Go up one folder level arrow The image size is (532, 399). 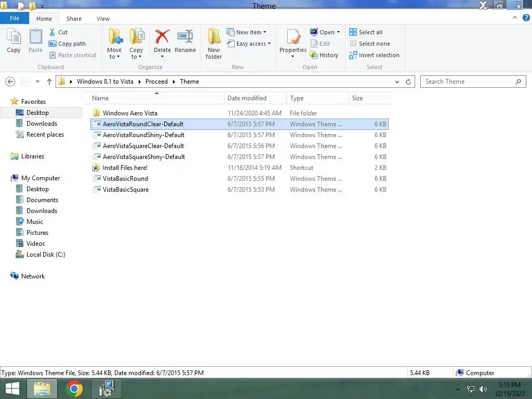pos(49,82)
